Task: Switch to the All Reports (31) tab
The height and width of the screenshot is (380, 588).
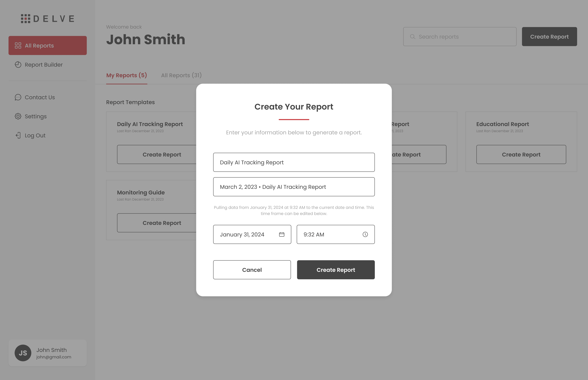Action: [x=181, y=76]
